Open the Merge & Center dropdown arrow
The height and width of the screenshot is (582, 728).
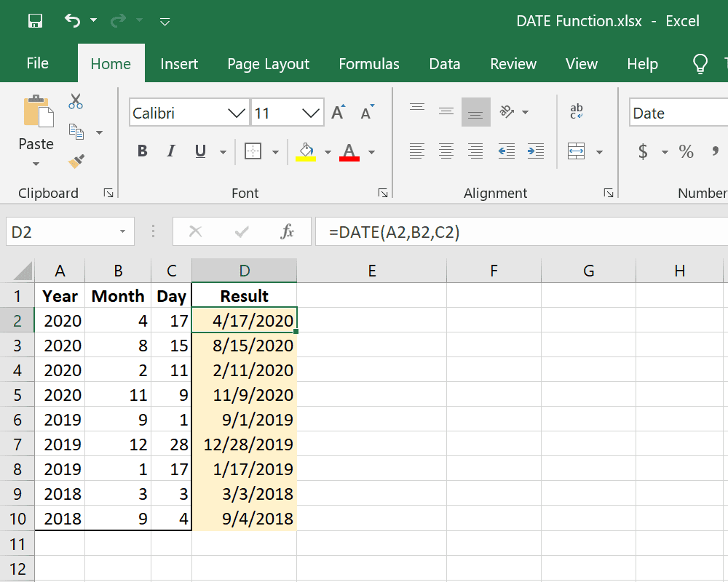(599, 152)
